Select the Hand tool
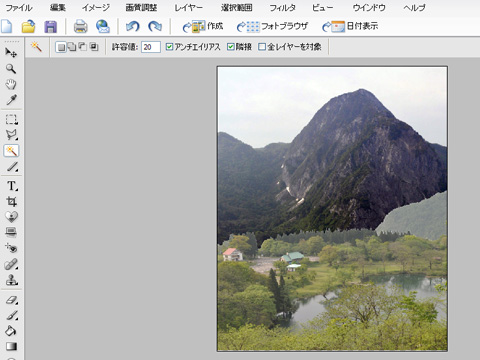Image resolution: width=480 pixels, height=360 pixels. click(x=11, y=84)
